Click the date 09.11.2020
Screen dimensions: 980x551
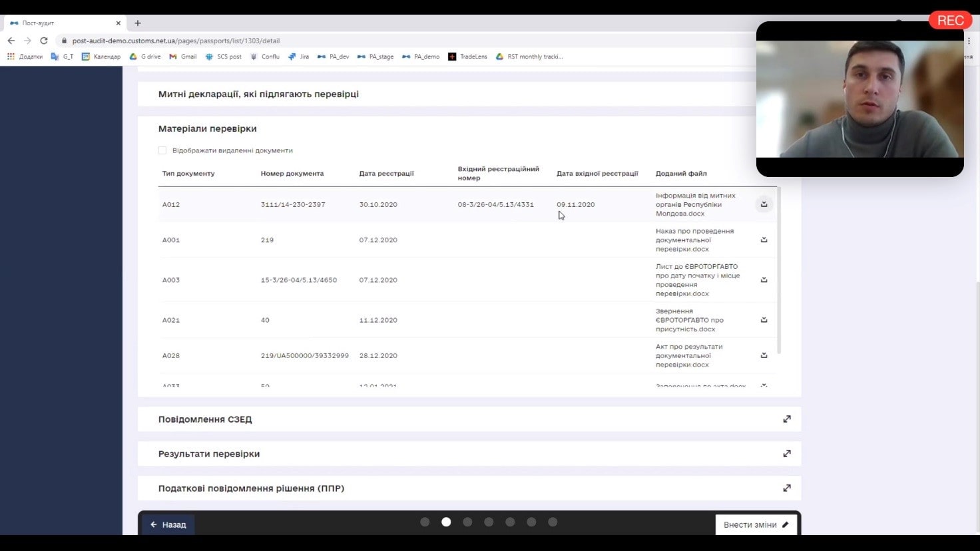pyautogui.click(x=576, y=204)
